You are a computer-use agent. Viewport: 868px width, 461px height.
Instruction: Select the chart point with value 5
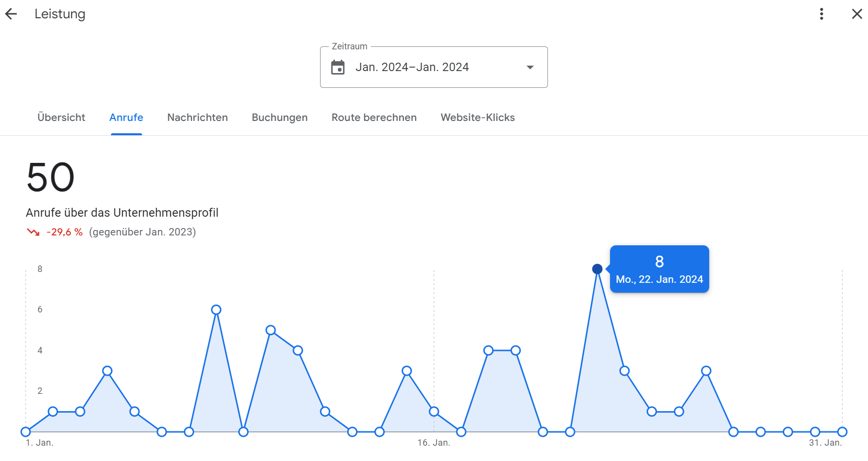click(x=271, y=330)
